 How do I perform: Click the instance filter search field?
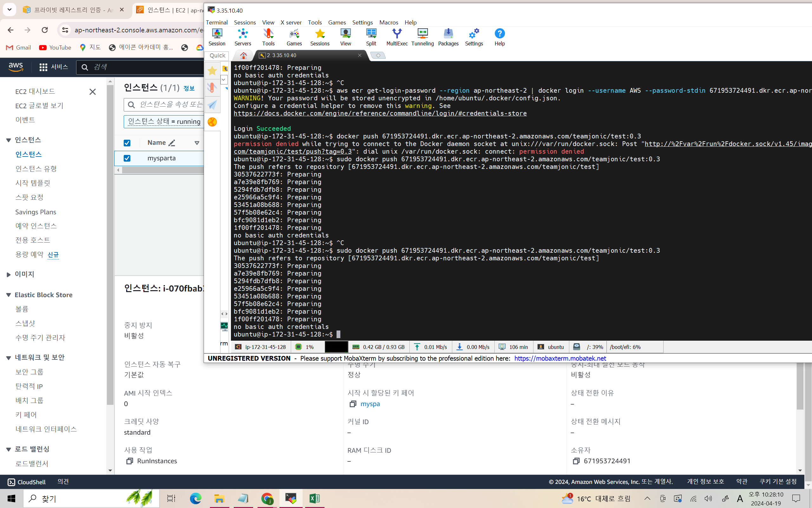pyautogui.click(x=164, y=105)
